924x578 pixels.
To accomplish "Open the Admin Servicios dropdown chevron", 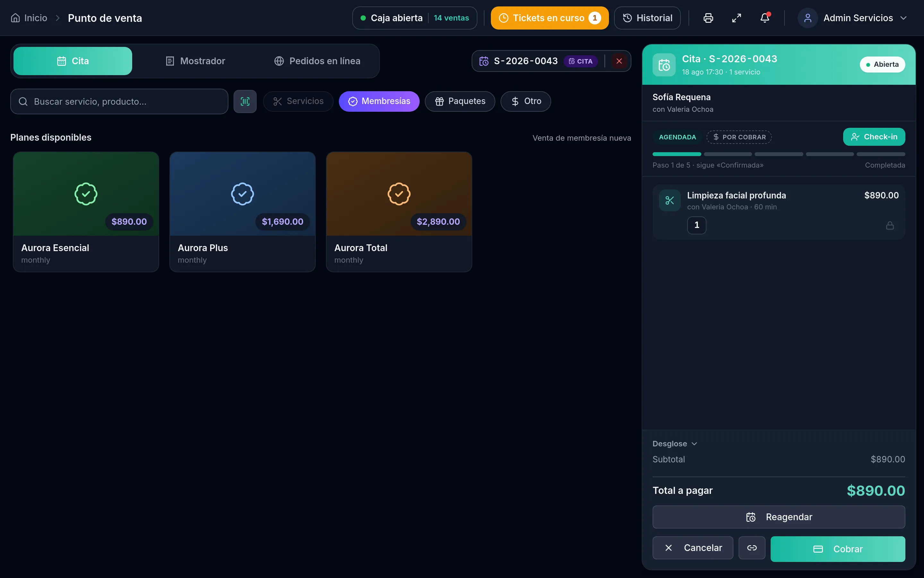I will [x=903, y=18].
